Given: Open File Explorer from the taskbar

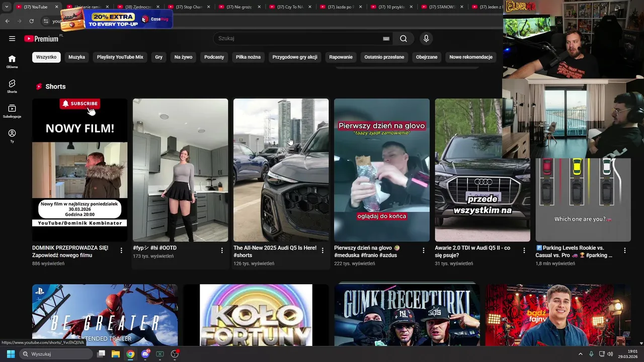Looking at the screenshot, I should coord(116,354).
